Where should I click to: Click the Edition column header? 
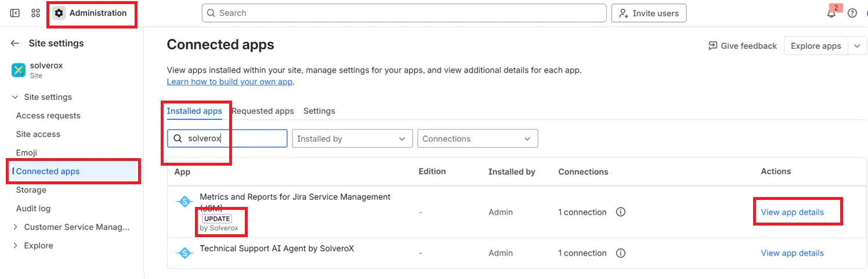coord(432,171)
